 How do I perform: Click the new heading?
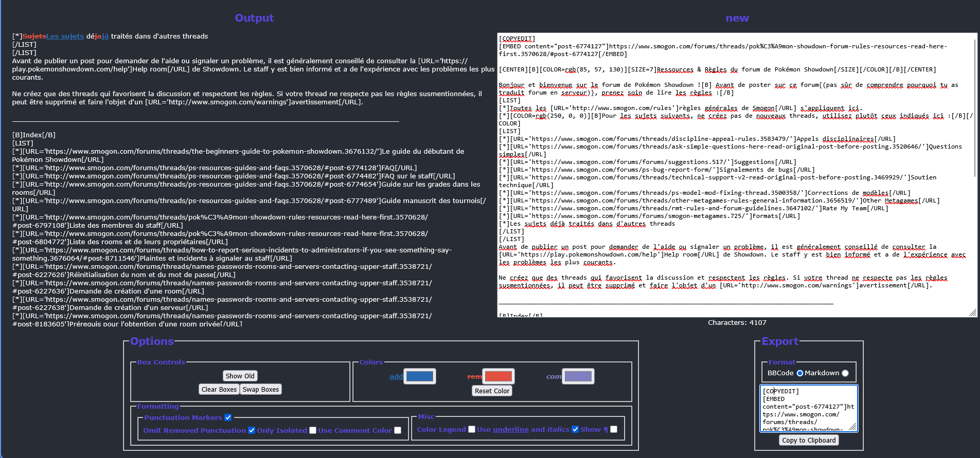(x=737, y=18)
